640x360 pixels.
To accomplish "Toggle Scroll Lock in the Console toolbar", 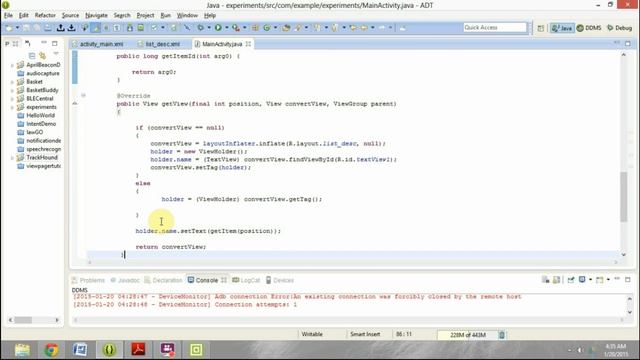I will click(556, 280).
